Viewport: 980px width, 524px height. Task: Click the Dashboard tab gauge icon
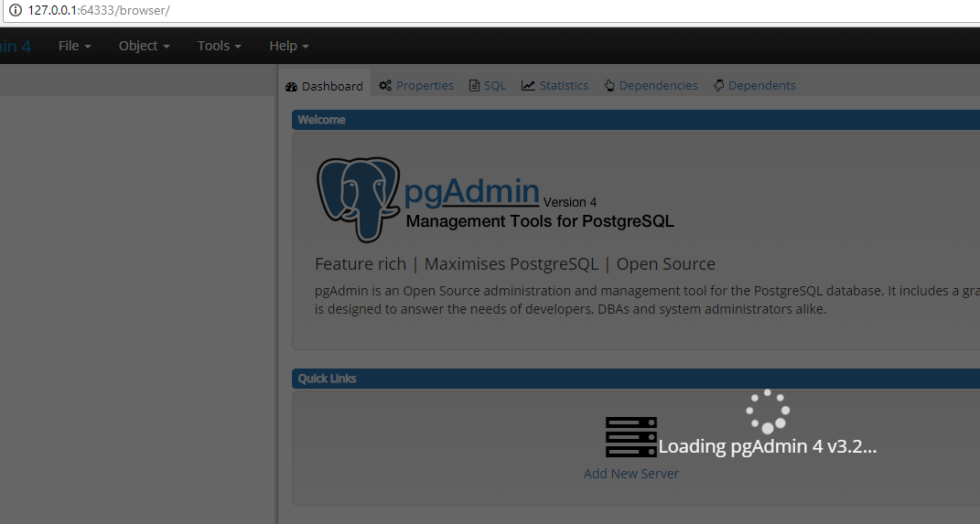pos(291,87)
